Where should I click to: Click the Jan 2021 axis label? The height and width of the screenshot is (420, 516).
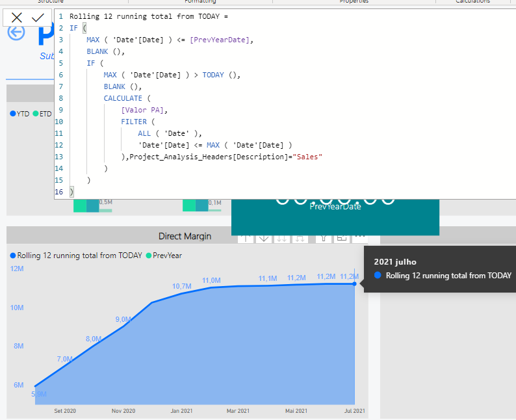point(181,411)
